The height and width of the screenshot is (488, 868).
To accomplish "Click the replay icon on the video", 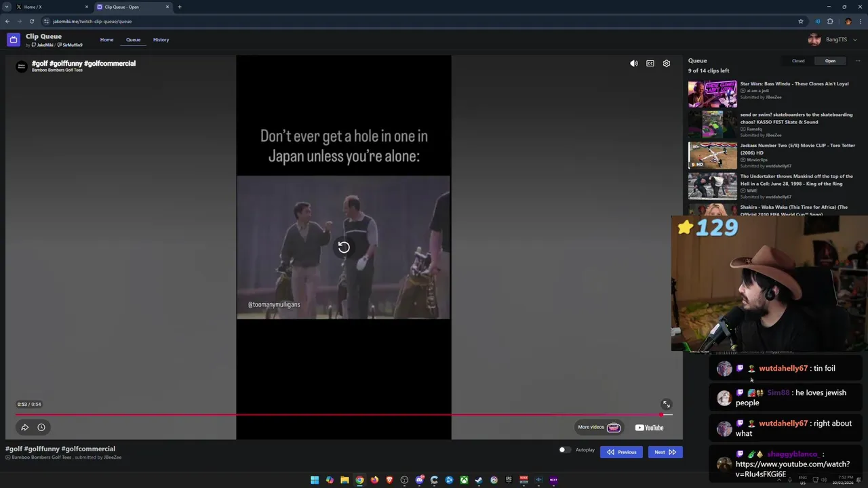I will click(x=344, y=247).
